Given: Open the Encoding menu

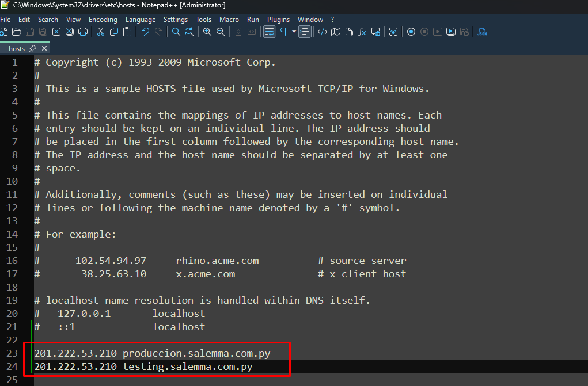Looking at the screenshot, I should point(103,19).
